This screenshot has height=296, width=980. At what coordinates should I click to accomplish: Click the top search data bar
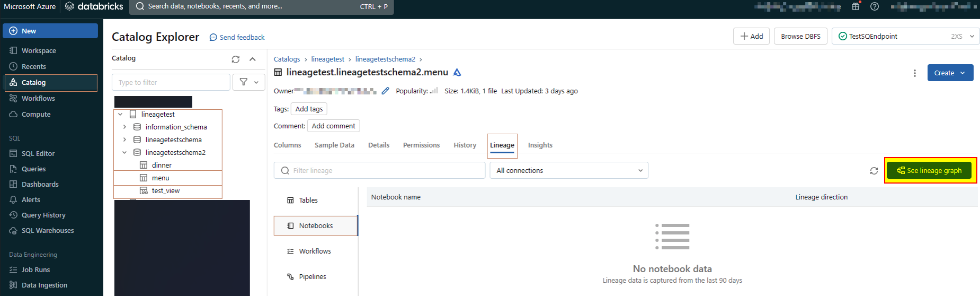click(x=262, y=6)
